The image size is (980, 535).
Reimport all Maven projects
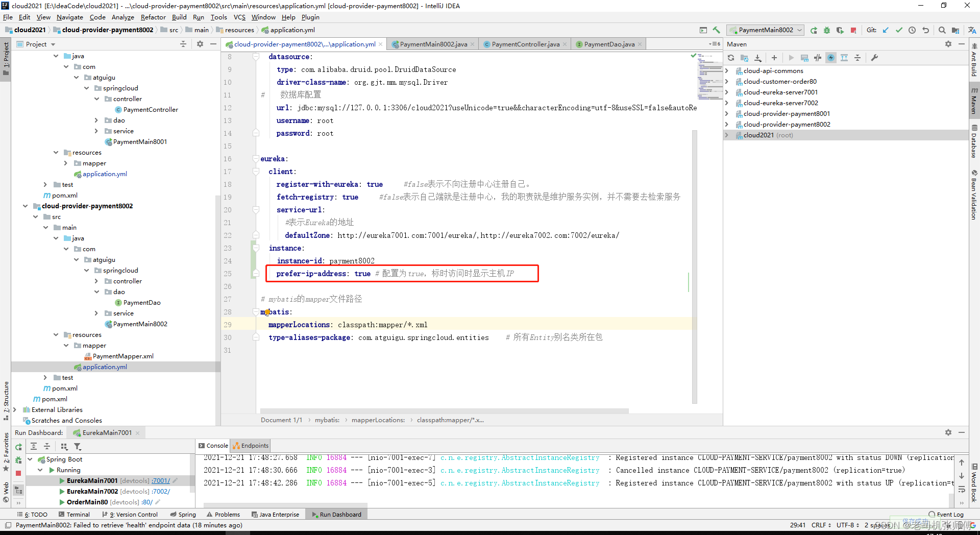coord(731,58)
